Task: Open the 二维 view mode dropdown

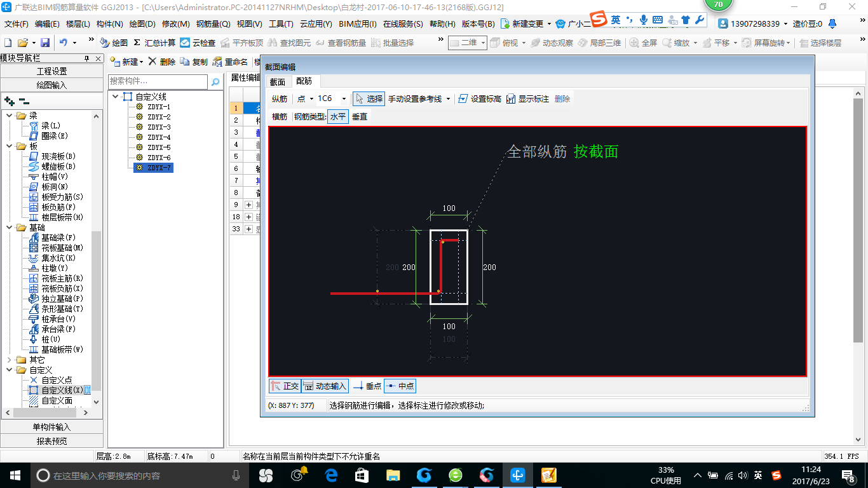Action: coord(483,43)
